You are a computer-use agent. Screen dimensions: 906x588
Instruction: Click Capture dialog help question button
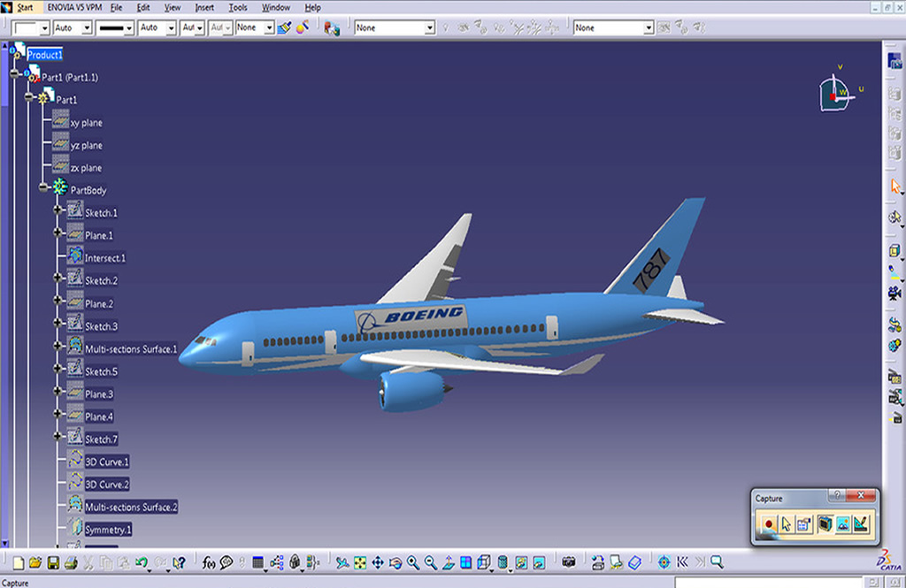click(x=836, y=495)
